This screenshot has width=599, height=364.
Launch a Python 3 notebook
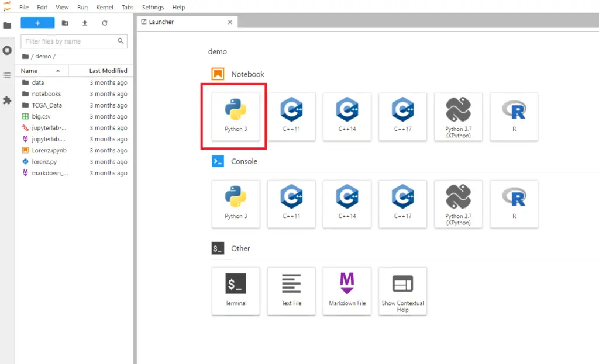pyautogui.click(x=236, y=116)
